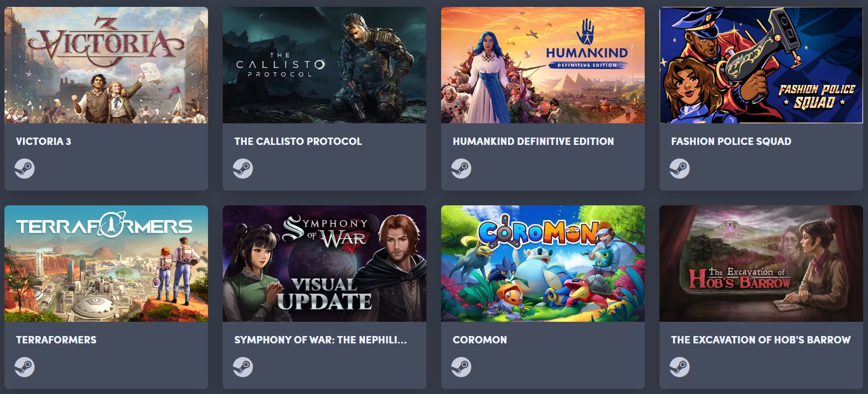This screenshot has height=394, width=868.
Task: Click the Steam icon under The Callisto Protocol
Action: click(243, 169)
